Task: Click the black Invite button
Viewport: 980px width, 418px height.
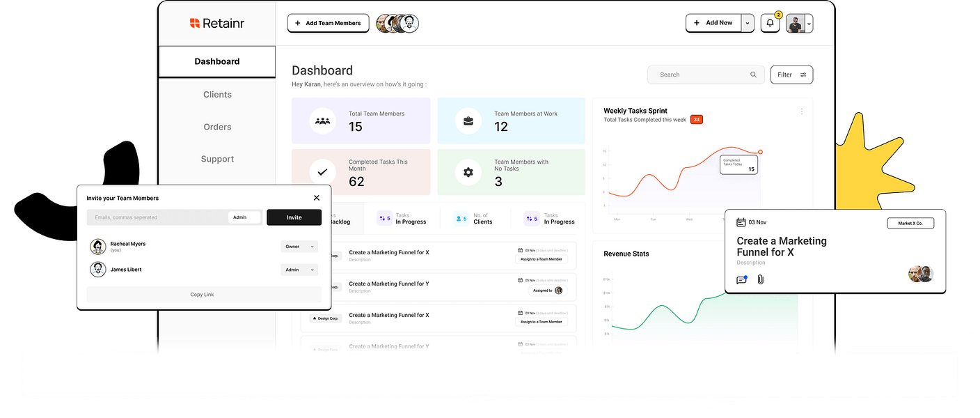Action: click(294, 217)
